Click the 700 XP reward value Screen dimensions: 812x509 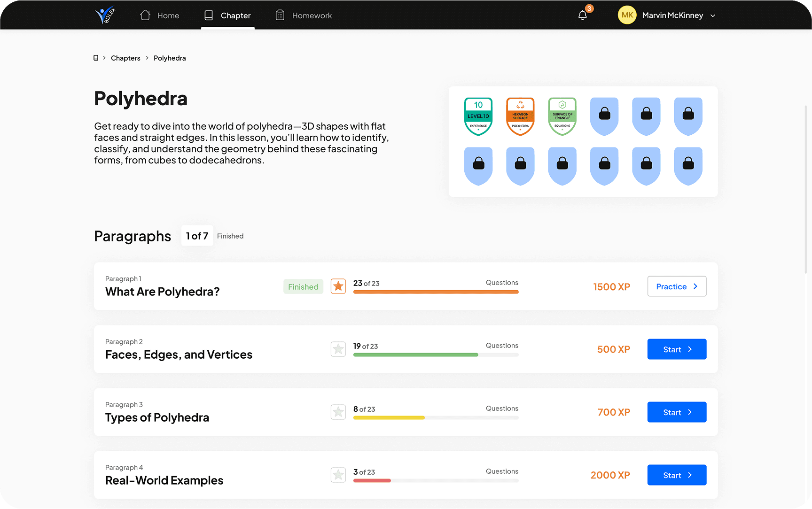coord(614,412)
